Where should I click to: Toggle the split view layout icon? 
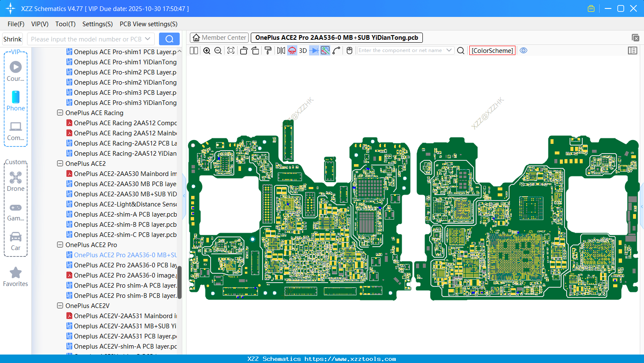(194, 51)
